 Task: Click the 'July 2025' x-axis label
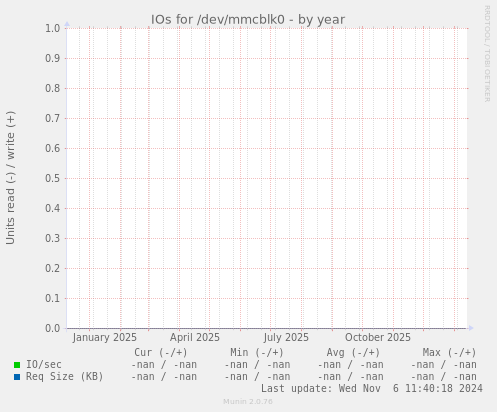286,337
